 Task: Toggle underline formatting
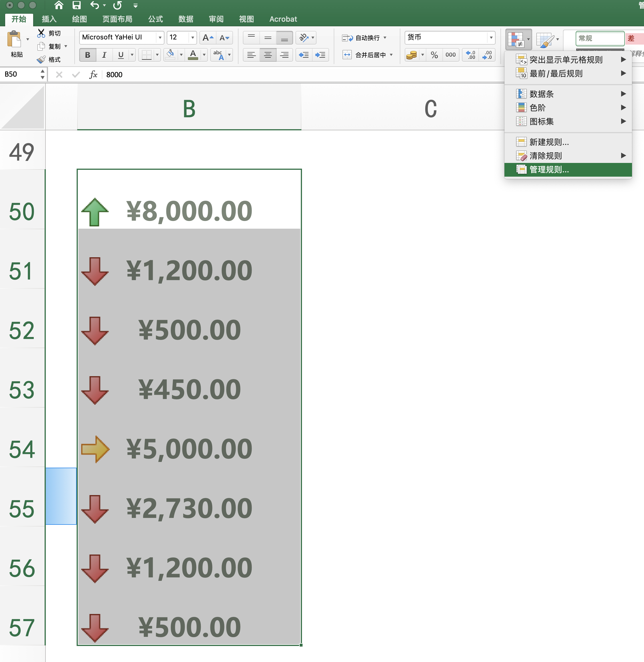[120, 55]
